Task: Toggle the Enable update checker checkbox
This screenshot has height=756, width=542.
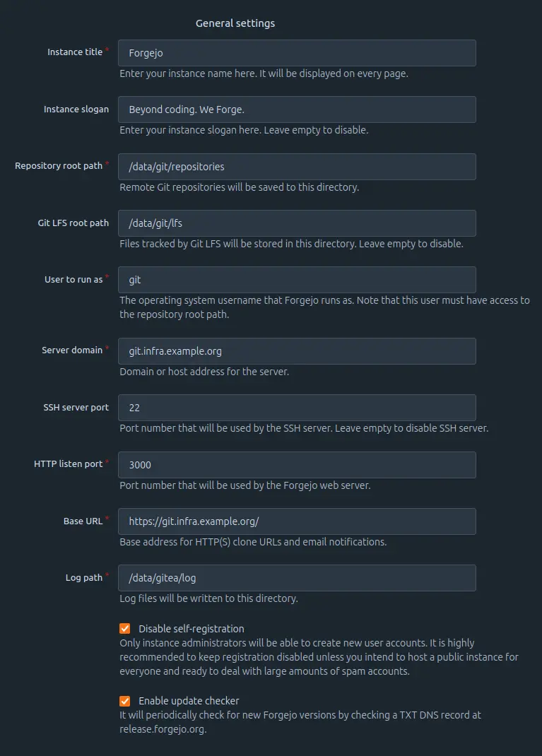Action: 125,701
